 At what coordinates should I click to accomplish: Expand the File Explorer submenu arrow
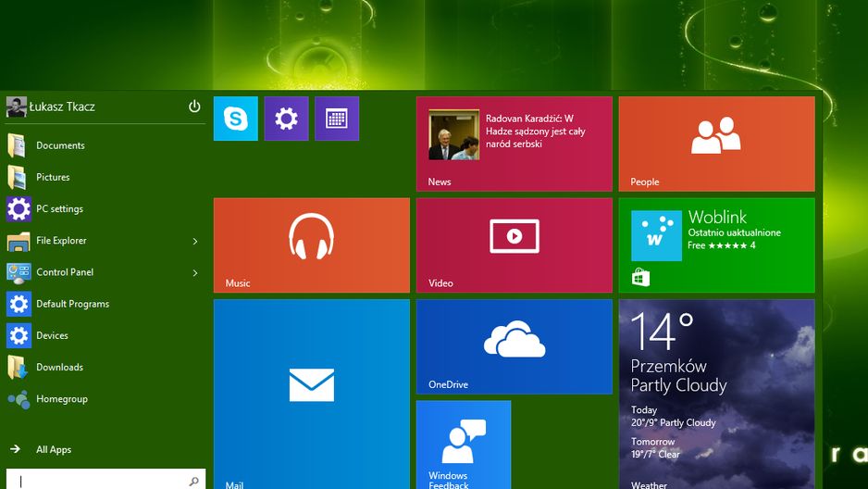195,241
